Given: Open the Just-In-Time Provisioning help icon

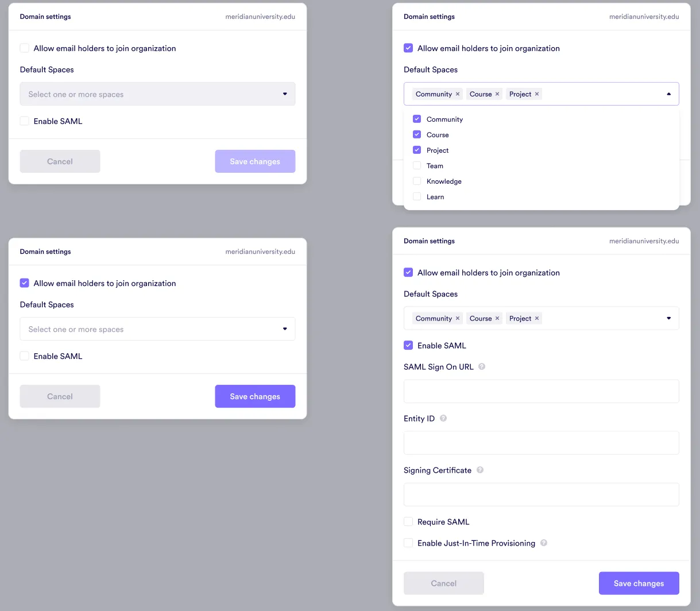Looking at the screenshot, I should click(543, 543).
